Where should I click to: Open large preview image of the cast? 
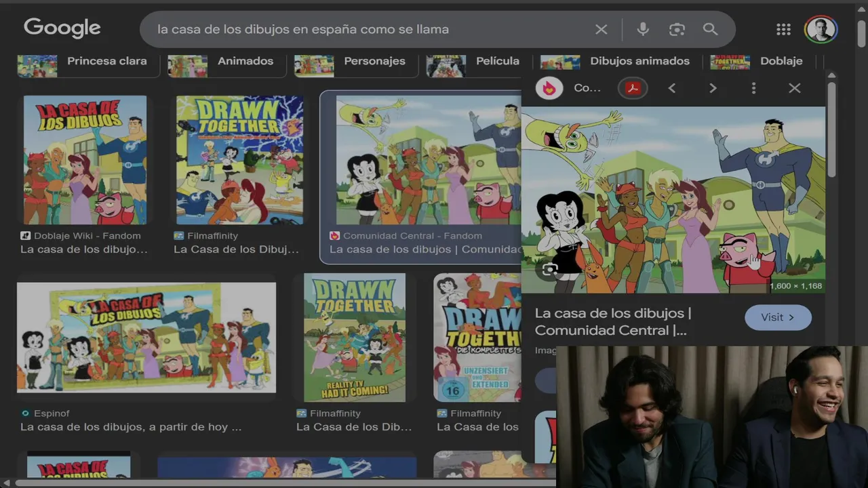(673, 199)
